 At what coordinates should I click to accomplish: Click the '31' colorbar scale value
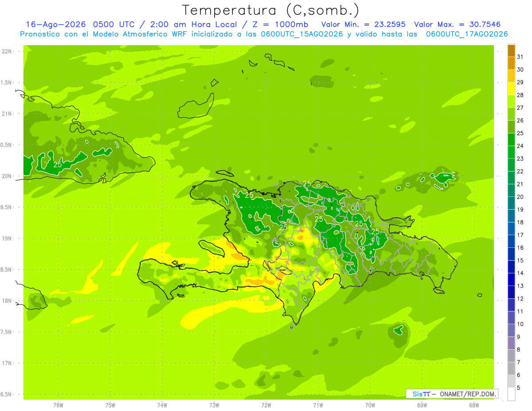520,57
